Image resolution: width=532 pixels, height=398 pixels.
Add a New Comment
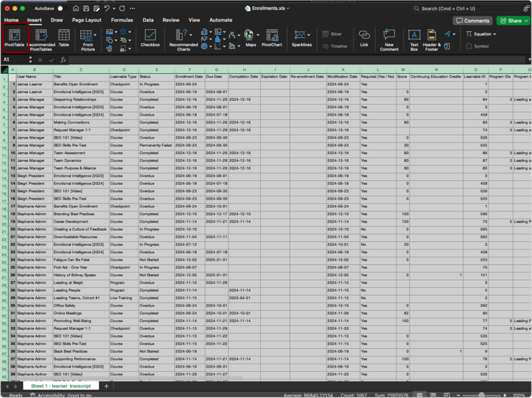point(389,40)
